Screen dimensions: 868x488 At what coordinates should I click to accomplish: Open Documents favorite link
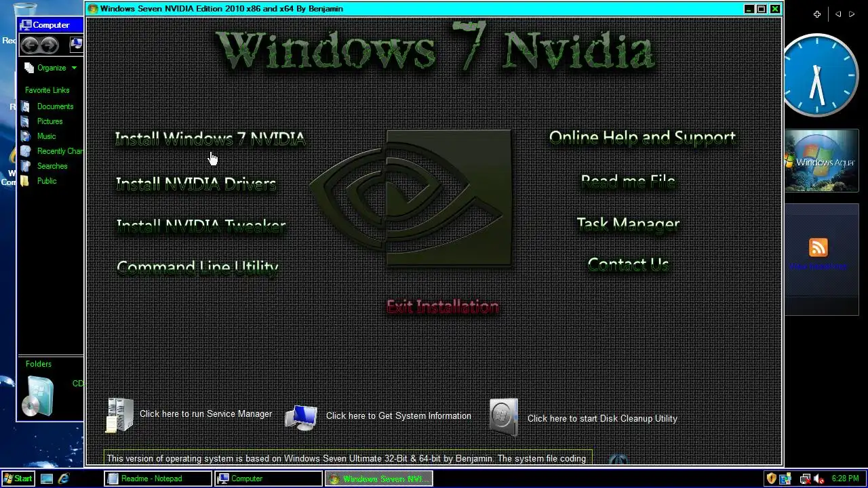tap(55, 106)
